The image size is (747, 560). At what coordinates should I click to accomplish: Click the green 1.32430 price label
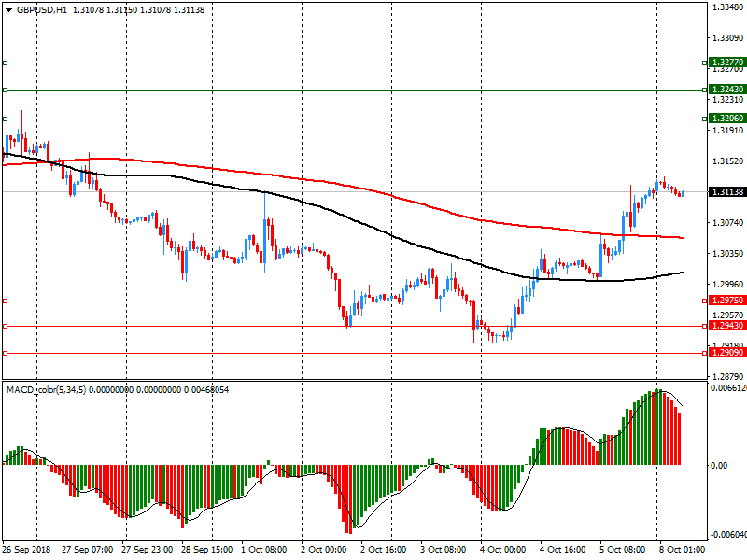tap(727, 90)
